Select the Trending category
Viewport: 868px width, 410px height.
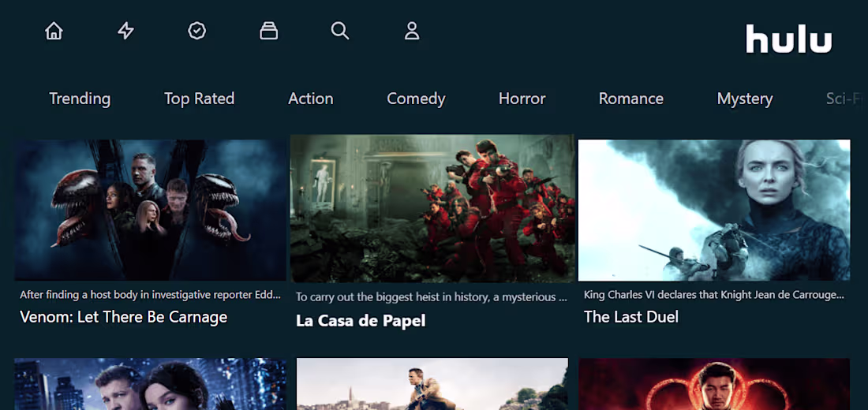[80, 99]
